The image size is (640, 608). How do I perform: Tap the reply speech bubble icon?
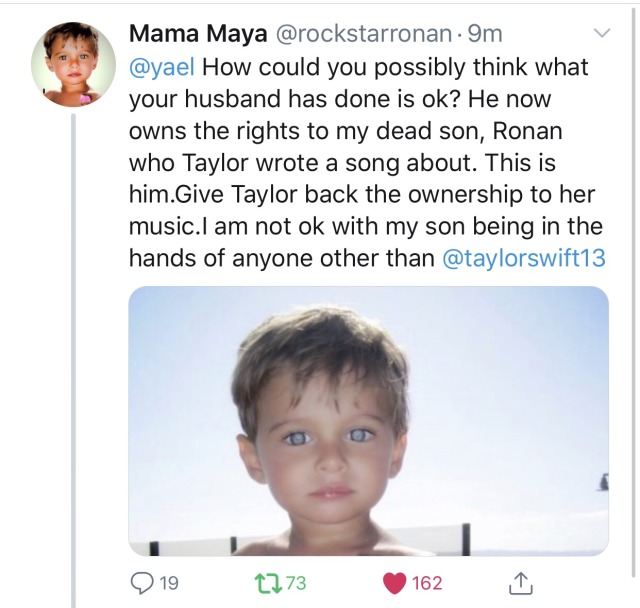point(141,581)
